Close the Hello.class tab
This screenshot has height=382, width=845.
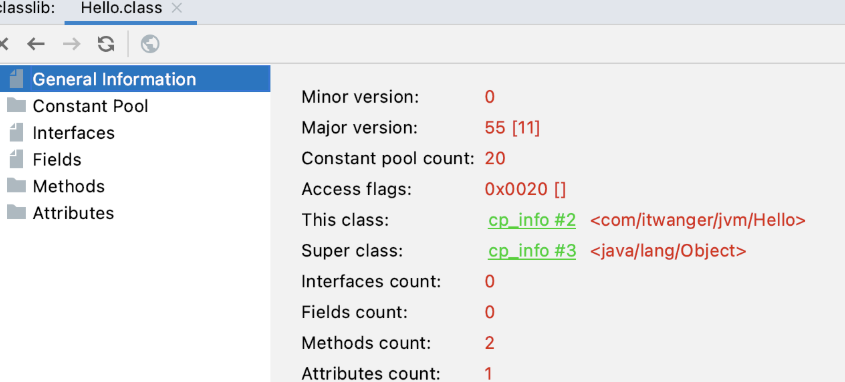pos(176,8)
